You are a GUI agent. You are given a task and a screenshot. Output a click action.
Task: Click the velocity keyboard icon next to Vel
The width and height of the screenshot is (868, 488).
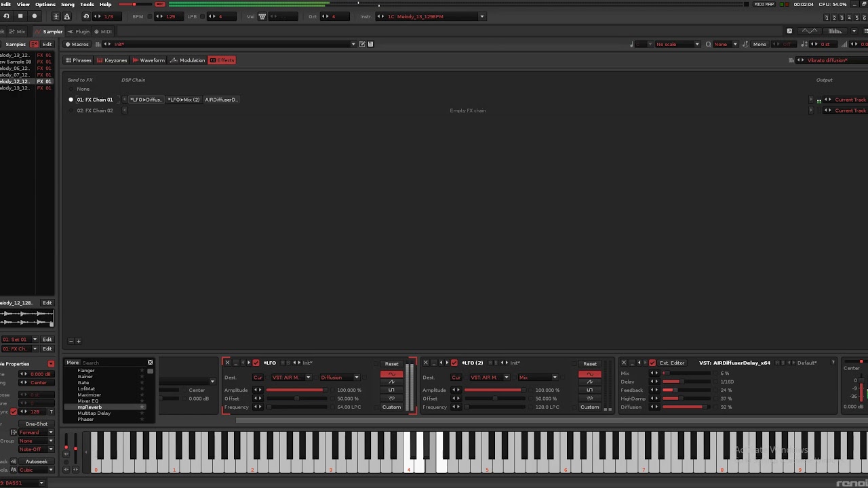click(x=262, y=16)
